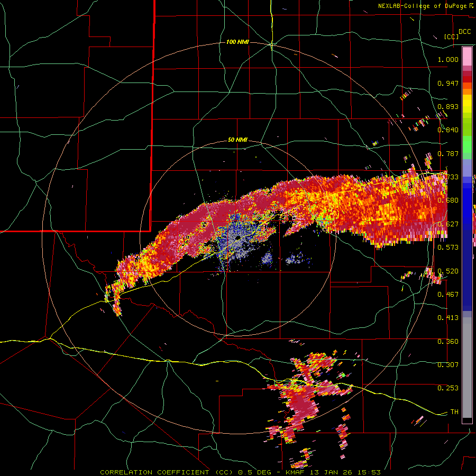Click the KMAF radar site identifier in the footer

[x=296, y=472]
